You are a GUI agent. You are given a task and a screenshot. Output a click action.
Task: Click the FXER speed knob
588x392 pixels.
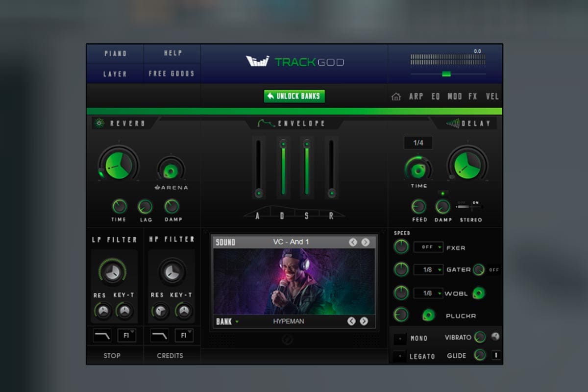coord(401,246)
